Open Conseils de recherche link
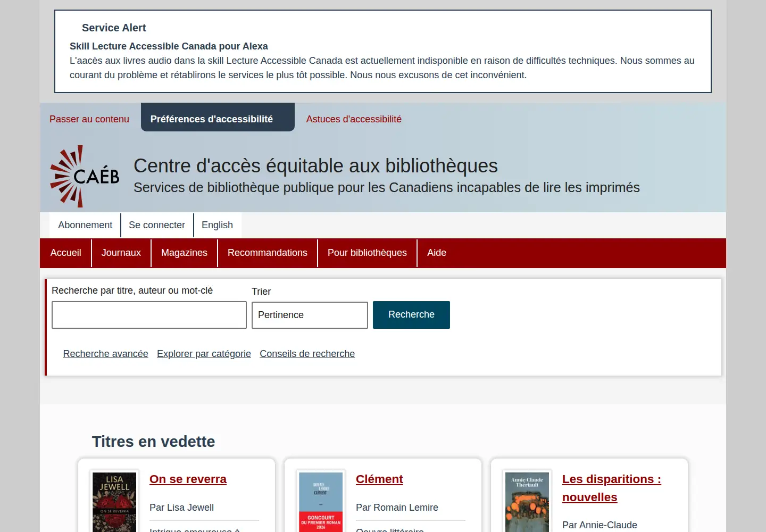The image size is (766, 532). (307, 354)
